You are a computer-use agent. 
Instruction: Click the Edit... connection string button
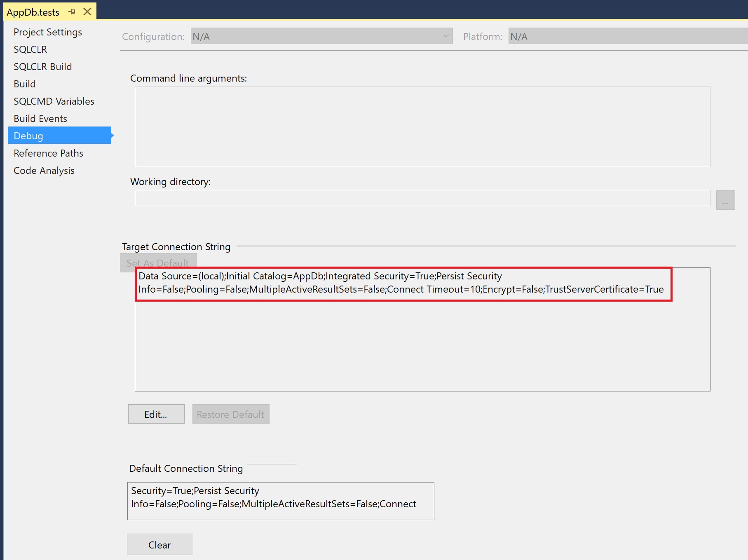coord(156,414)
